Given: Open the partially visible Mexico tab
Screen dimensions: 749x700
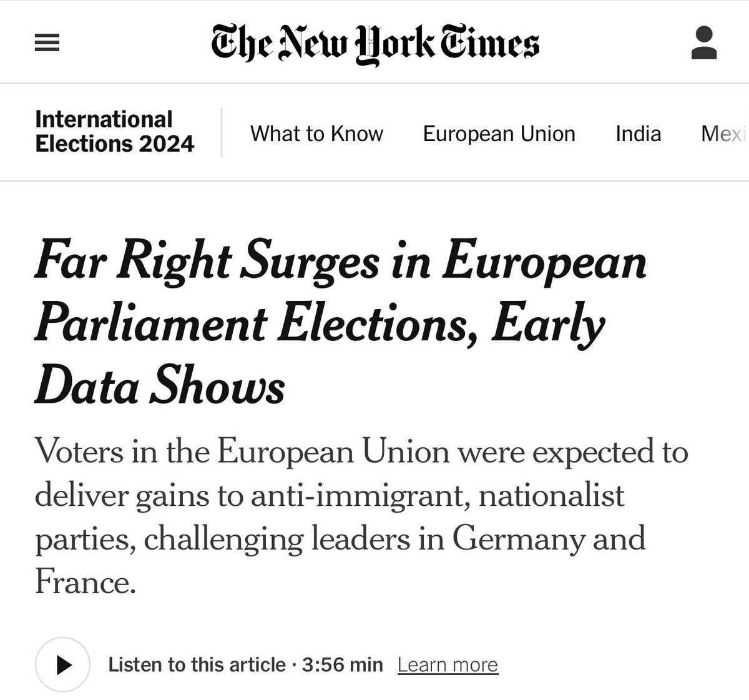Looking at the screenshot, I should (x=724, y=134).
